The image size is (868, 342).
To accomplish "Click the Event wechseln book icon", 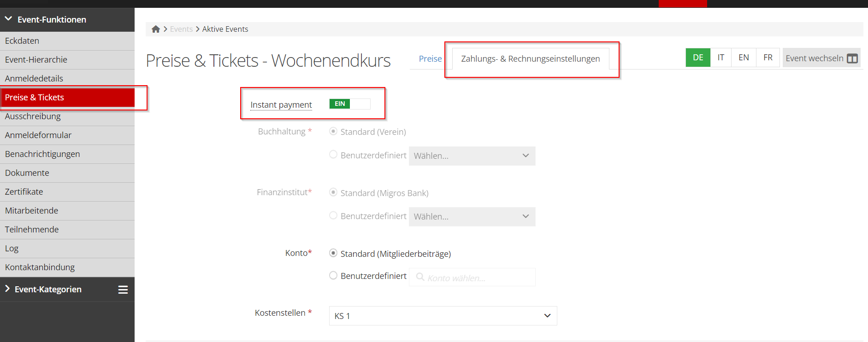I will (852, 58).
